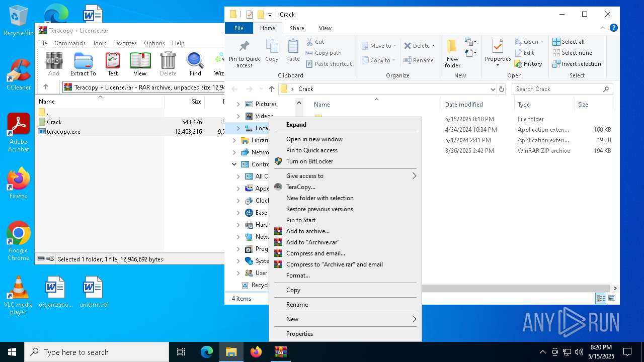Switch to large icons view in Explorer

[612, 299]
